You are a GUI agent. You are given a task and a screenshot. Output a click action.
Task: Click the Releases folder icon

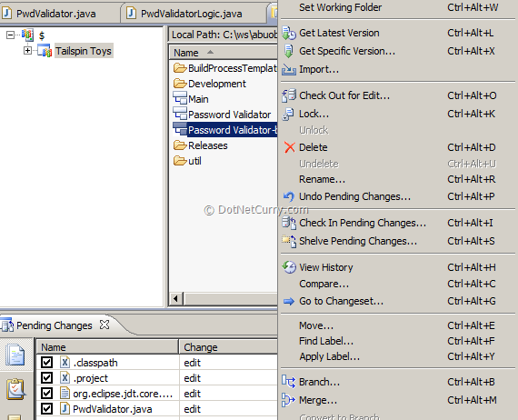click(180, 145)
